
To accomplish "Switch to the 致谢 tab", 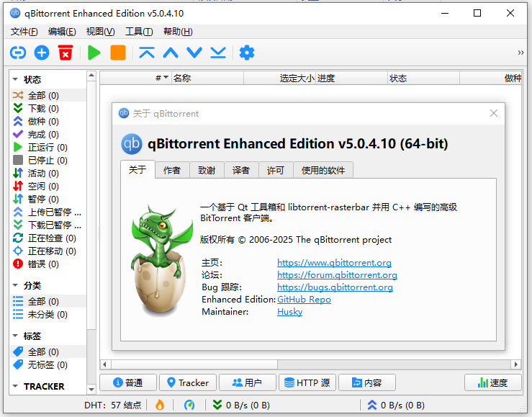I will pyautogui.click(x=207, y=170).
